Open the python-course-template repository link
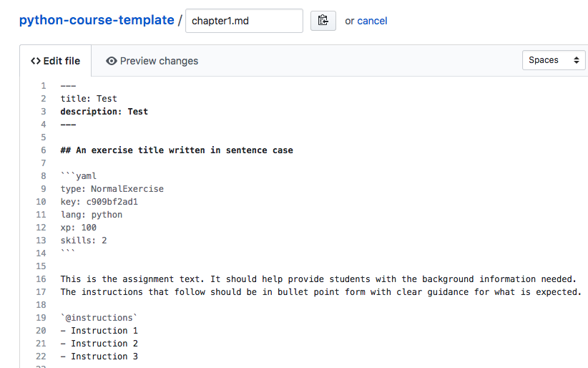The height and width of the screenshot is (368, 588). click(97, 20)
